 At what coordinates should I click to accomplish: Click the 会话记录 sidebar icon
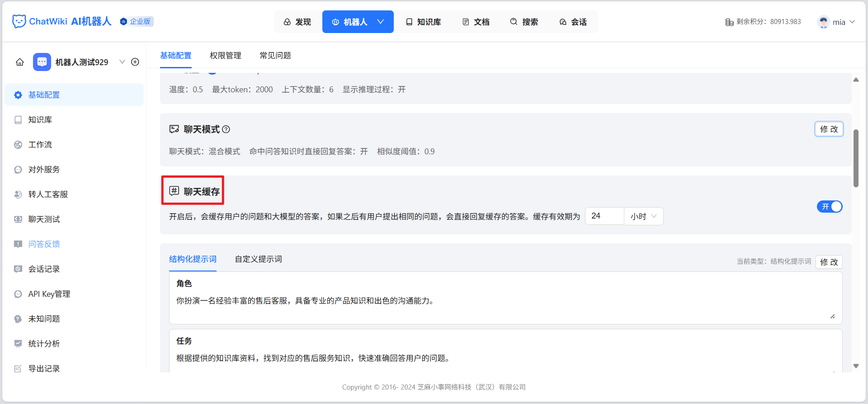[18, 269]
